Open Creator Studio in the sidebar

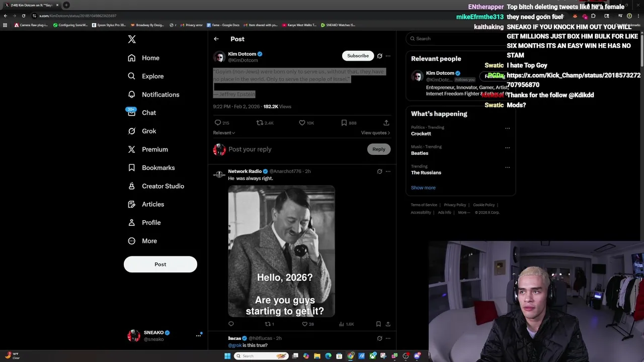156,186
